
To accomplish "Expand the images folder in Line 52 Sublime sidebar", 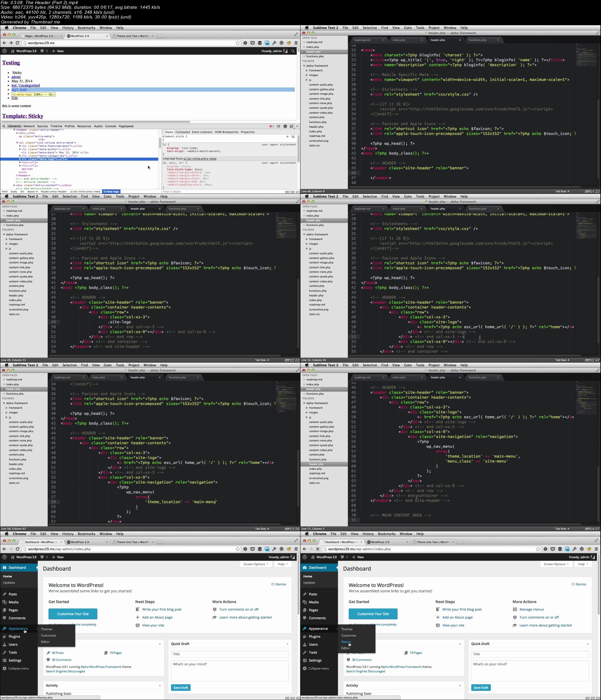I will (x=307, y=244).
